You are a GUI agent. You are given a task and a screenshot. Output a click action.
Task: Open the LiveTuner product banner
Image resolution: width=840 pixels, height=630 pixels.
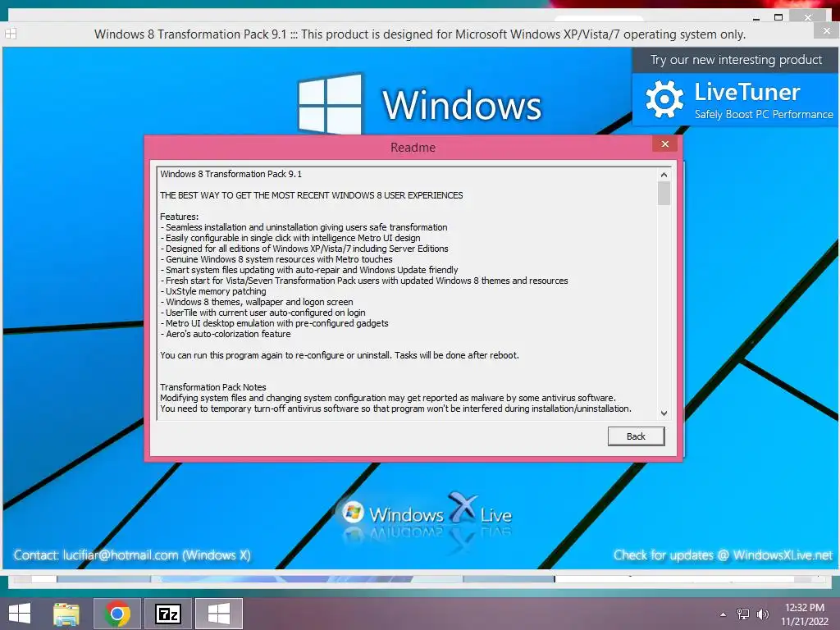click(735, 99)
